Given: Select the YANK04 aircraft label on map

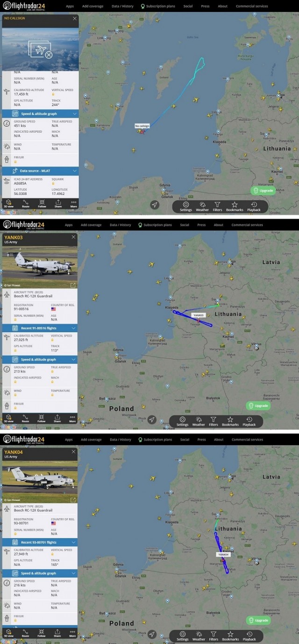Looking at the screenshot, I should point(223,554).
